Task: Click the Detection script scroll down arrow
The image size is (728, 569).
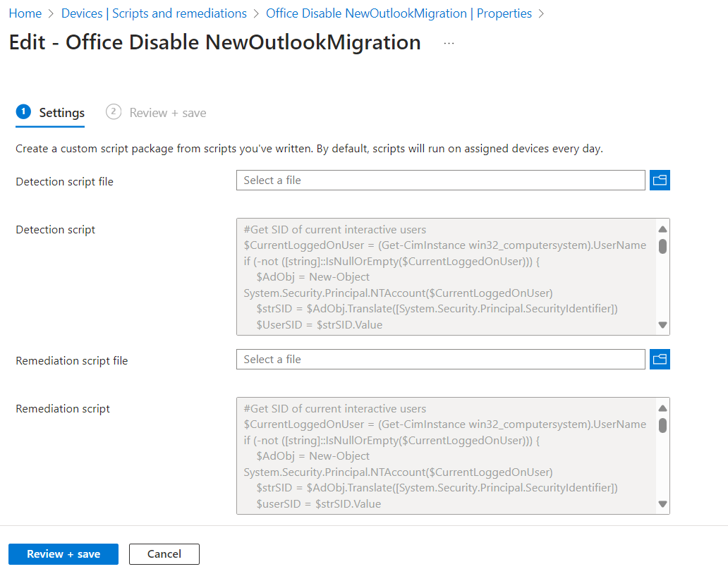Action: click(662, 325)
